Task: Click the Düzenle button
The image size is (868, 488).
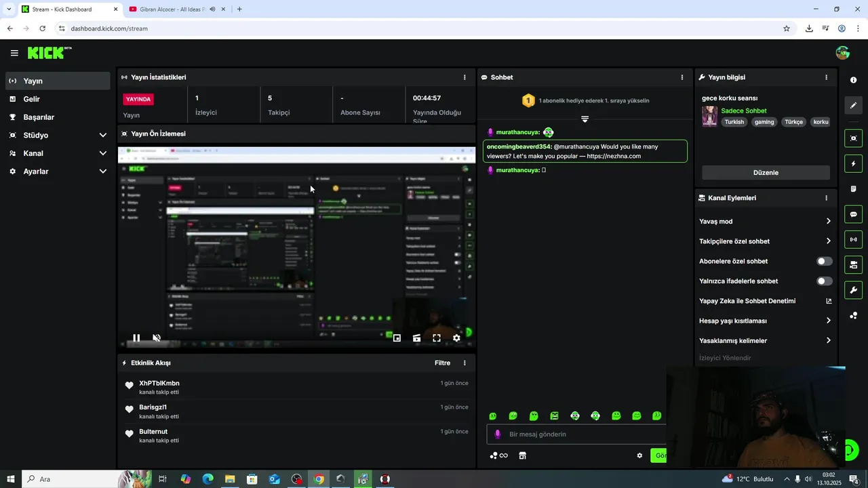Action: (x=766, y=172)
